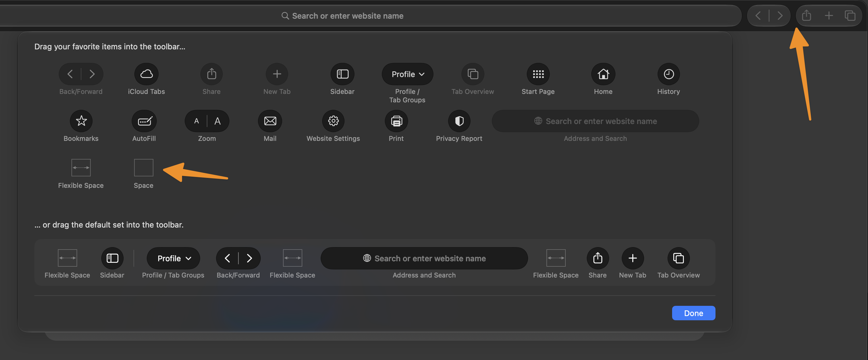Image resolution: width=868 pixels, height=360 pixels.
Task: Click the Zoom small A button
Action: [196, 121]
